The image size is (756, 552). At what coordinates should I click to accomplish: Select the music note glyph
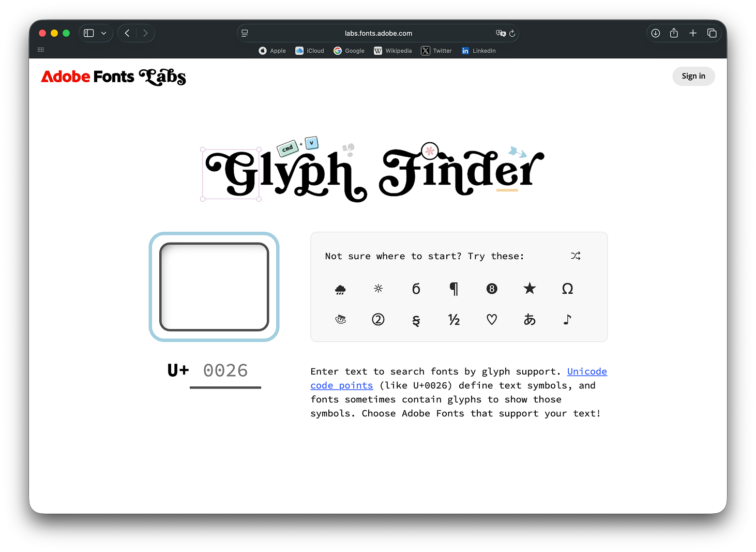tap(567, 319)
